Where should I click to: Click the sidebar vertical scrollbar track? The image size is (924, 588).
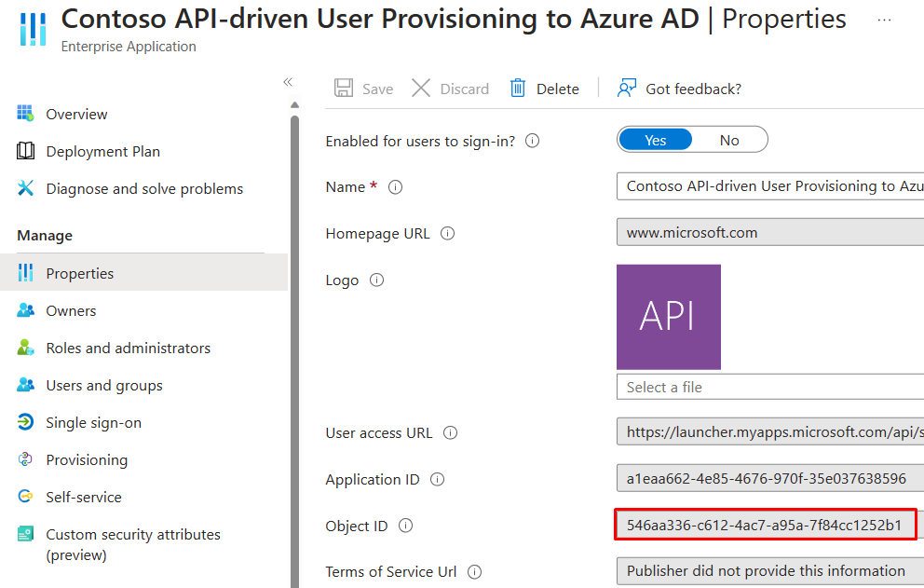pyautogui.click(x=294, y=350)
